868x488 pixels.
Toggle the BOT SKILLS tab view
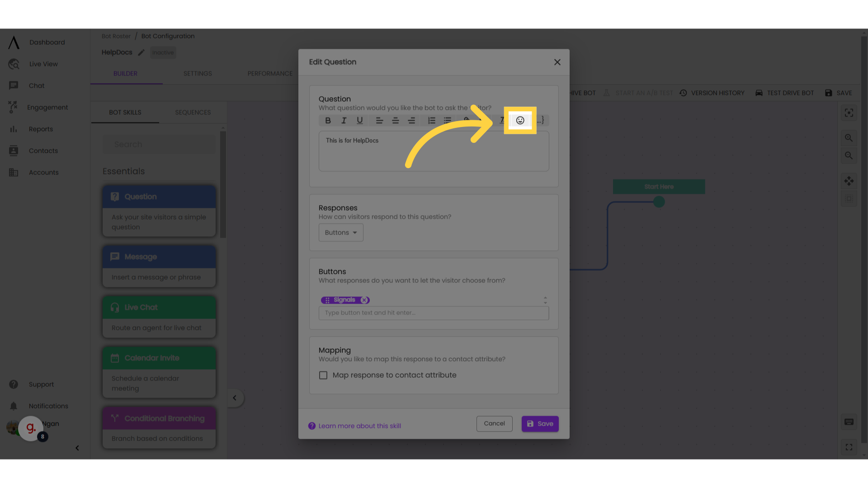tap(125, 112)
